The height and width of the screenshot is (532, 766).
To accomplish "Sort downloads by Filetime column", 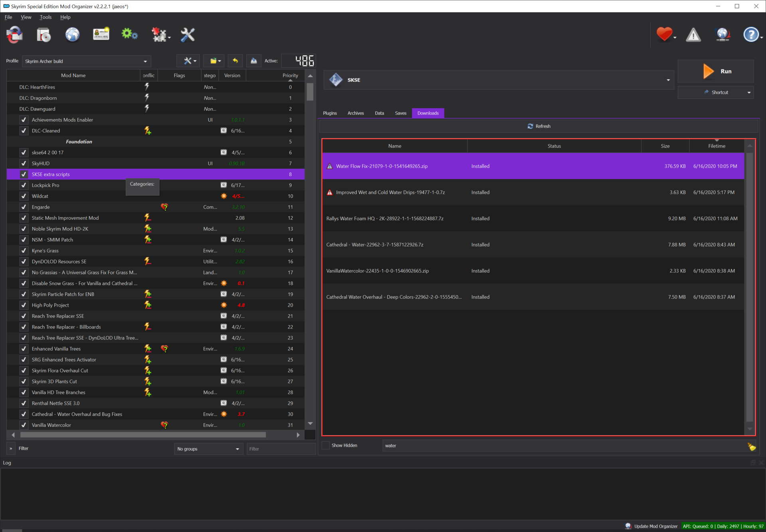I will (x=717, y=146).
